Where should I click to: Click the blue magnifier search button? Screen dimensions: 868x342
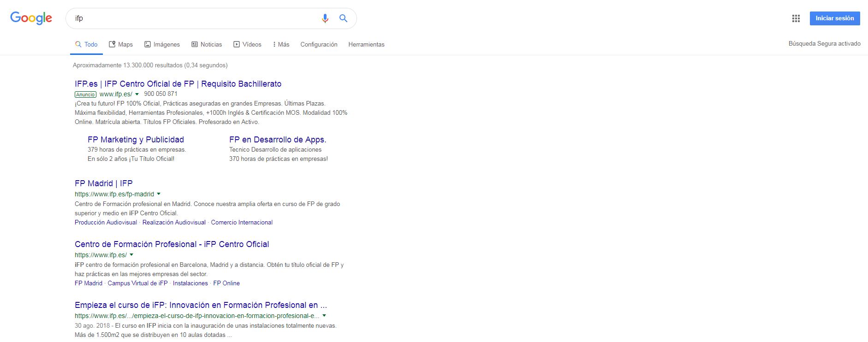tap(343, 18)
